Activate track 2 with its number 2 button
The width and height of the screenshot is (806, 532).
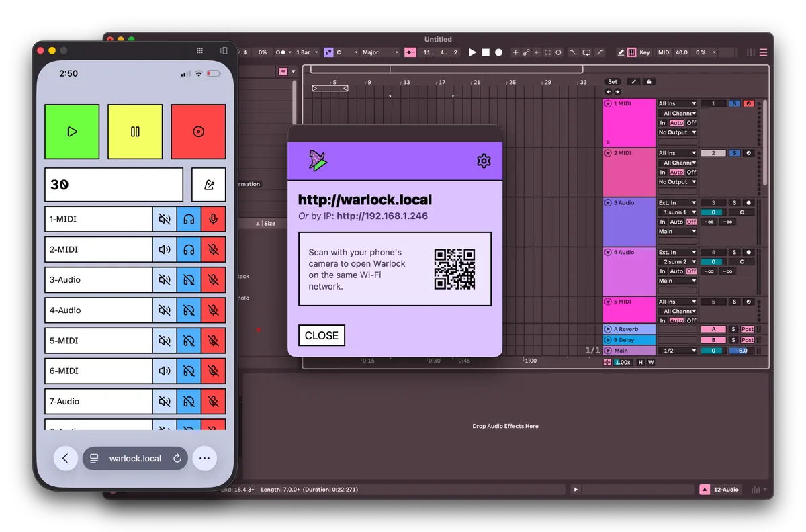click(713, 153)
